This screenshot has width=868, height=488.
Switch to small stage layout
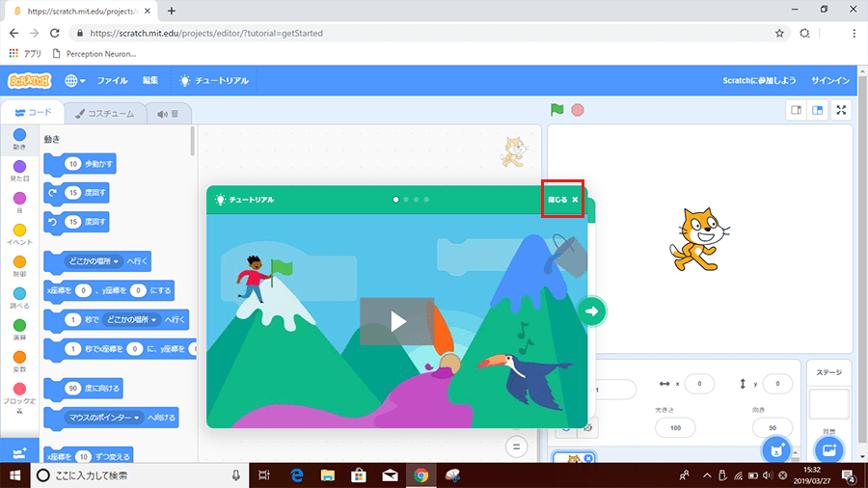(796, 110)
